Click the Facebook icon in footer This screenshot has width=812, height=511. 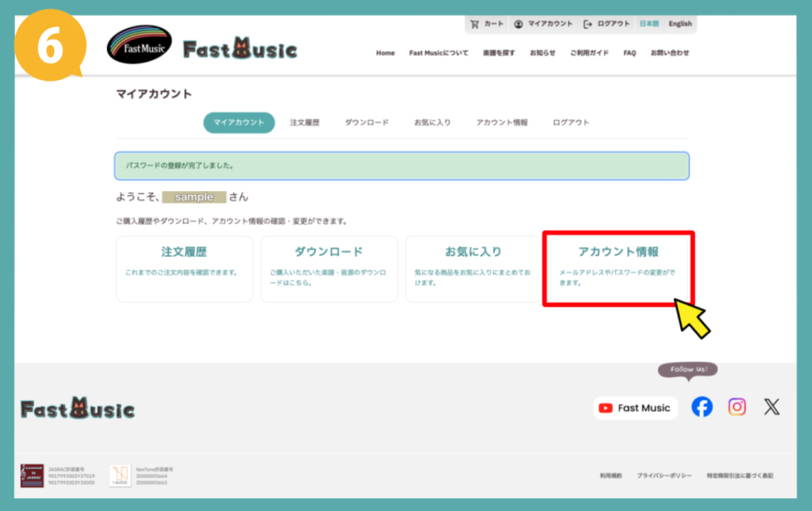coord(702,407)
